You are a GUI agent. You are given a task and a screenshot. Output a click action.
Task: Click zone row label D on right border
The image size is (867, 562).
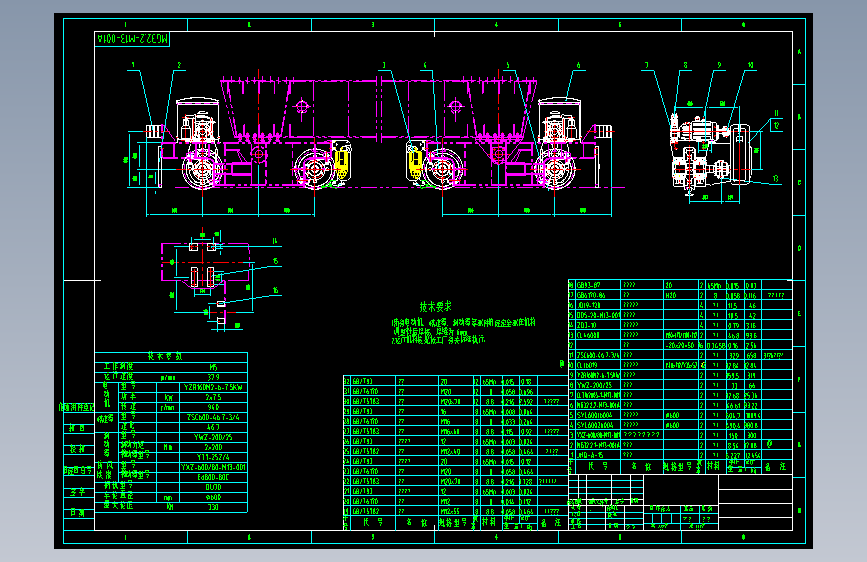[x=800, y=248]
